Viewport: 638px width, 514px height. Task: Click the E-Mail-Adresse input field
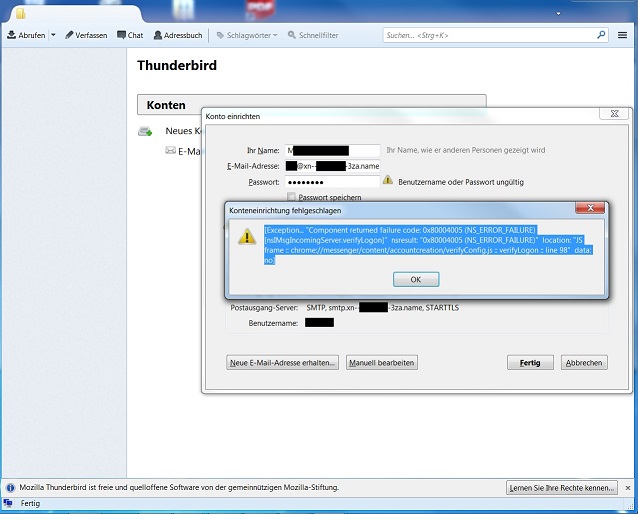tap(332, 166)
